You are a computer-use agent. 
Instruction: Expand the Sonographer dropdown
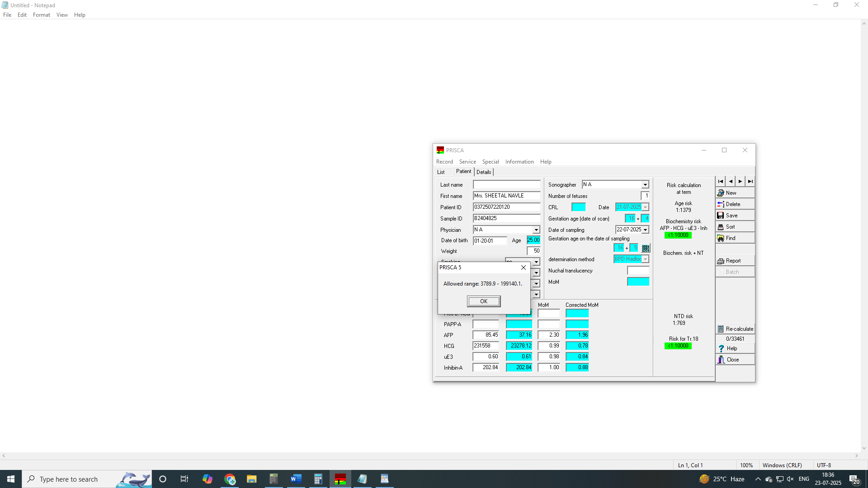pos(645,184)
